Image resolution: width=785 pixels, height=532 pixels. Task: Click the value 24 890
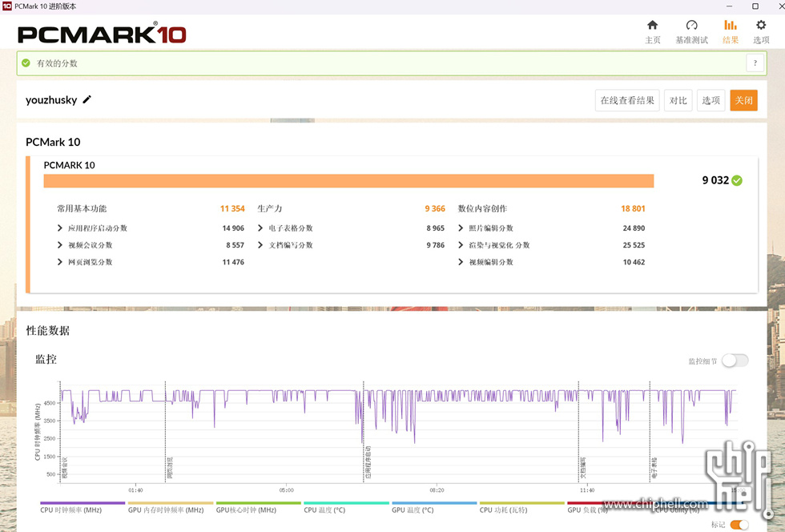tap(634, 228)
